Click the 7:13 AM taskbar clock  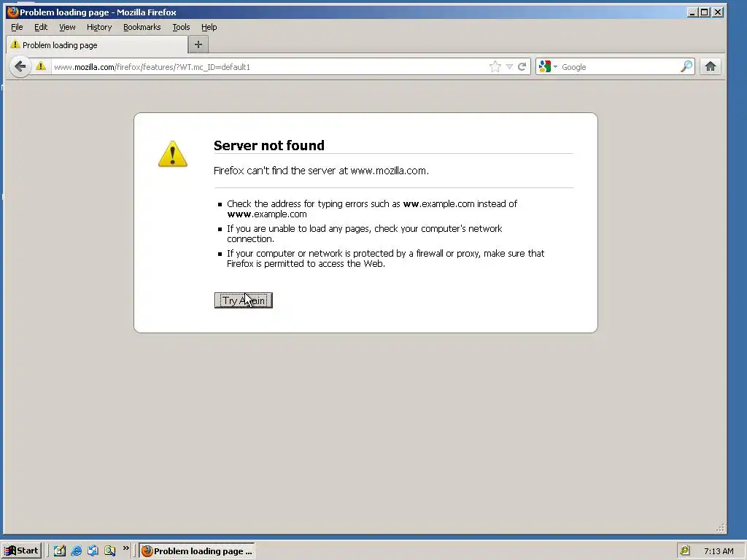point(719,551)
